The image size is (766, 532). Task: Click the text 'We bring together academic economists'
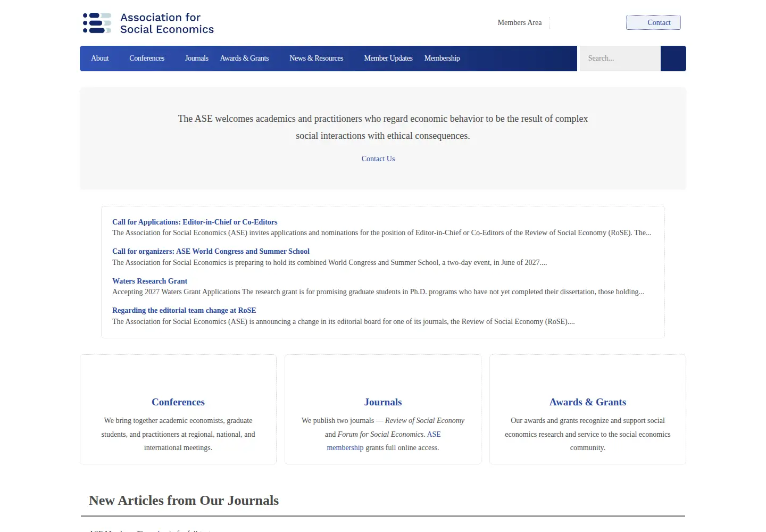[178, 434]
